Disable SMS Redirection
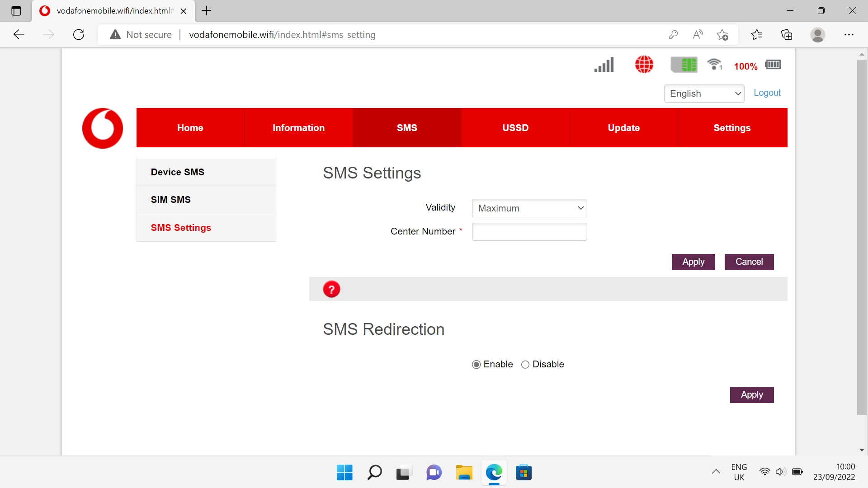Image resolution: width=868 pixels, height=488 pixels. point(525,364)
